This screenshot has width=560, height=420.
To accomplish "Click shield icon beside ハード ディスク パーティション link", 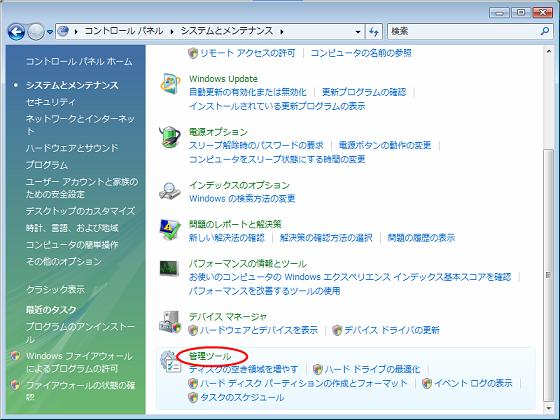I will tap(193, 384).
